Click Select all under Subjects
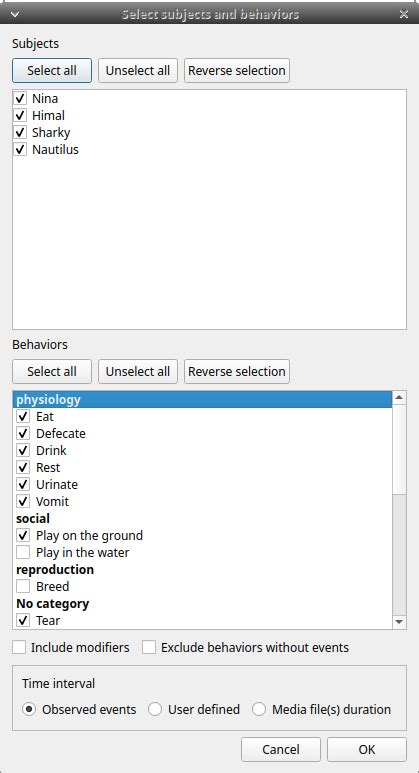The image size is (419, 773). 52,70
